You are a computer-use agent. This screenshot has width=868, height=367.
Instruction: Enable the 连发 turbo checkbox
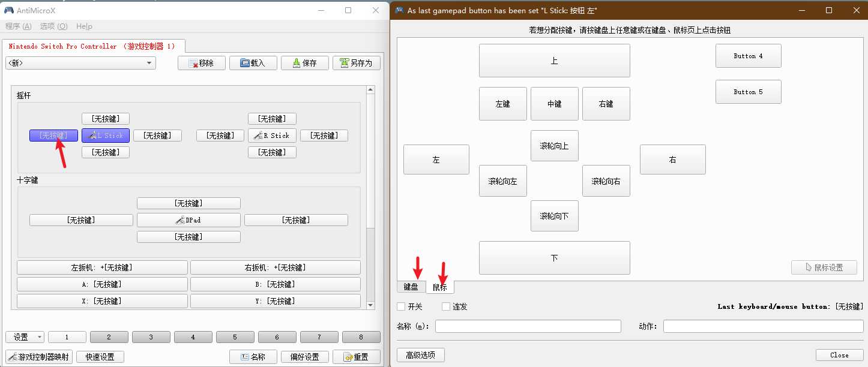(x=446, y=306)
